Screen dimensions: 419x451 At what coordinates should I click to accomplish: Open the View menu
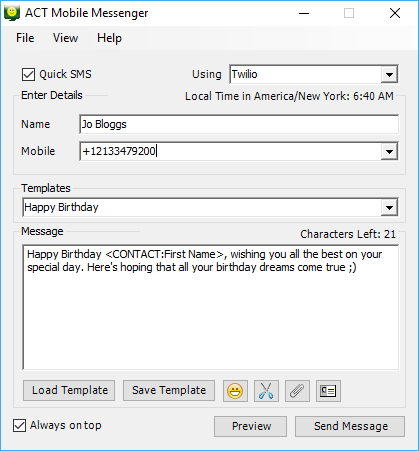click(x=65, y=38)
